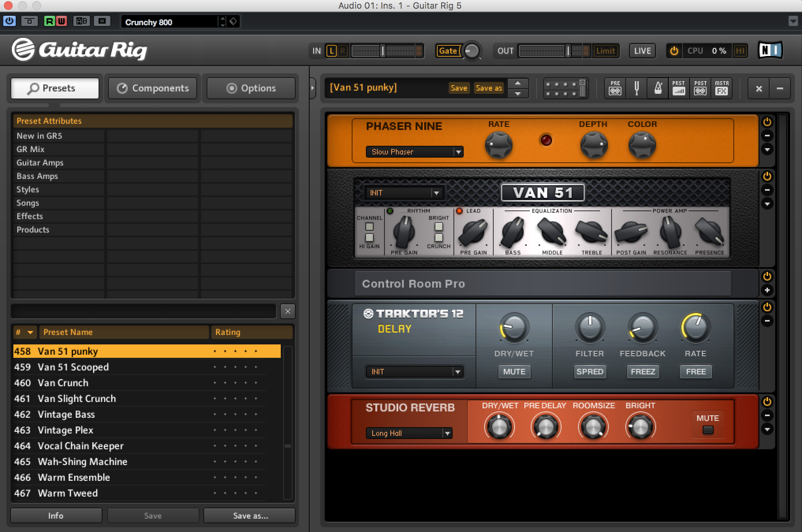Enable the Studio Reverb MUTE checkbox

(x=708, y=430)
